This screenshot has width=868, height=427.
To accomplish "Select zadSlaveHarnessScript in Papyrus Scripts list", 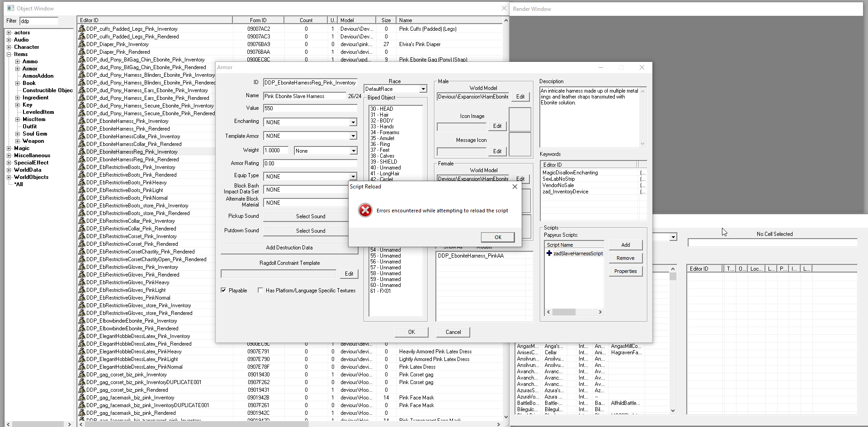I will pyautogui.click(x=578, y=253).
